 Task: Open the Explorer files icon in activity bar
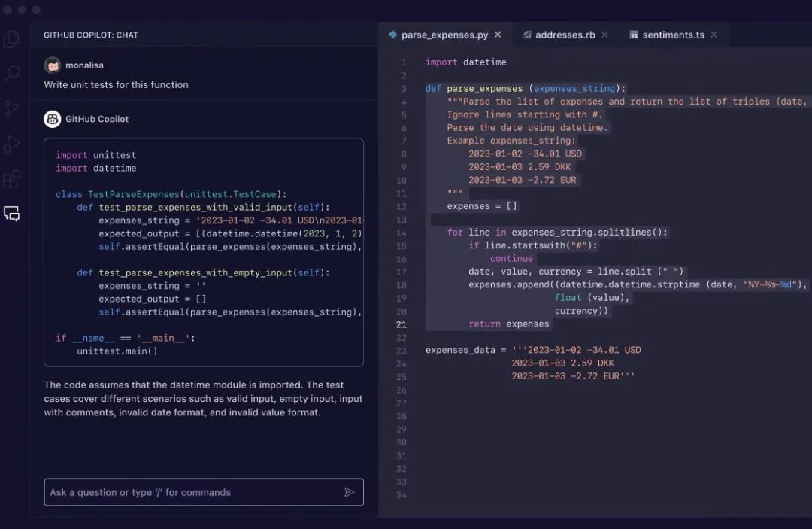coord(11,39)
